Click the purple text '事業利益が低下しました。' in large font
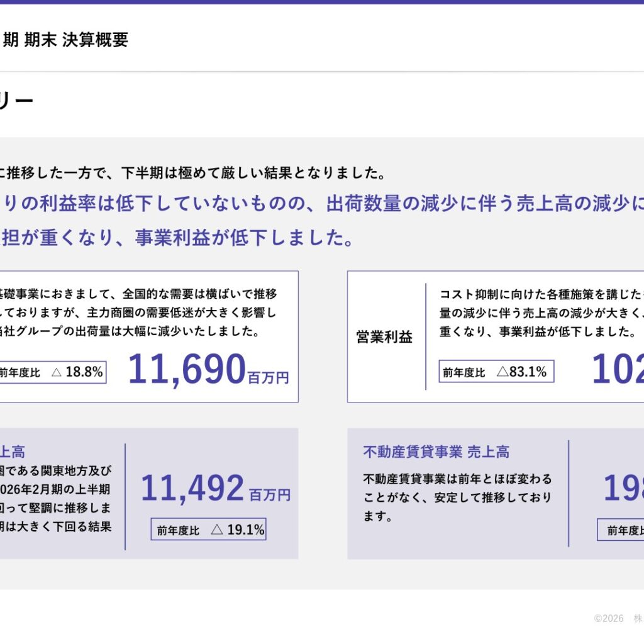This screenshot has width=644, height=644. (245, 238)
